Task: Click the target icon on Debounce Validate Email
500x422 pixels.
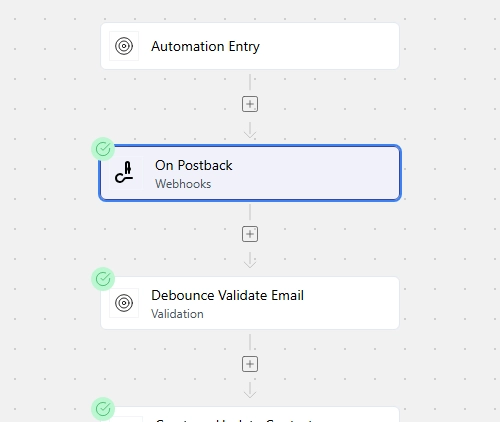Action: pos(124,303)
